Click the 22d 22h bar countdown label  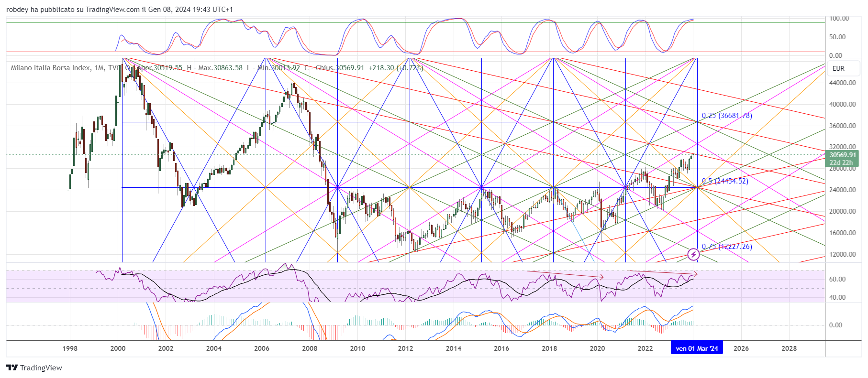pos(842,162)
